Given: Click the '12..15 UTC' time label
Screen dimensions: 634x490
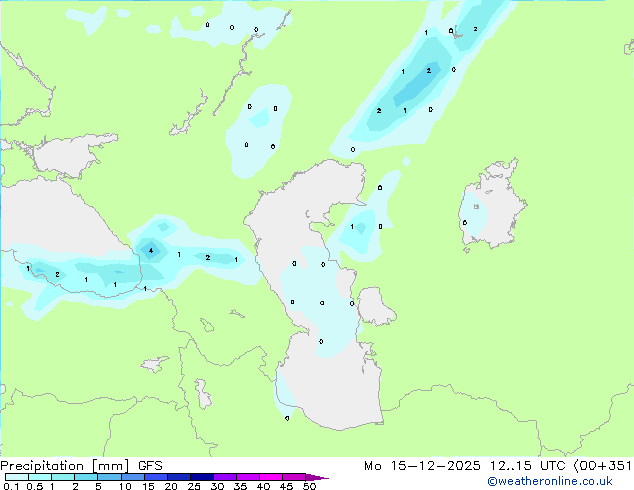Looking at the screenshot, I should point(527,466).
